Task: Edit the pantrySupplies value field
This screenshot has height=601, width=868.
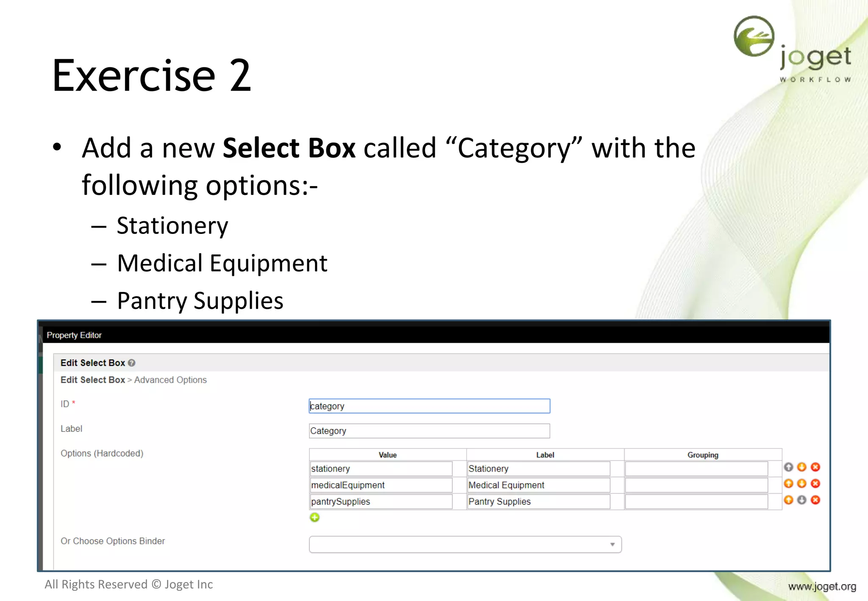Action: 381,502
